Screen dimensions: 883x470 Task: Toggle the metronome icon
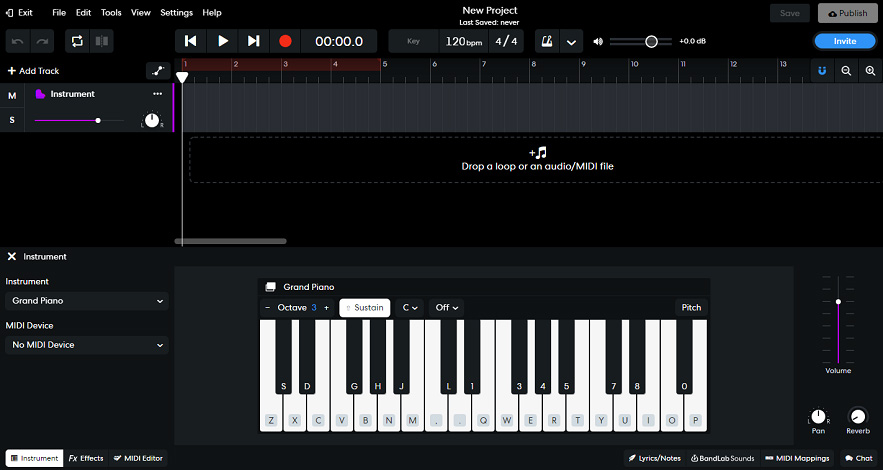click(x=547, y=41)
